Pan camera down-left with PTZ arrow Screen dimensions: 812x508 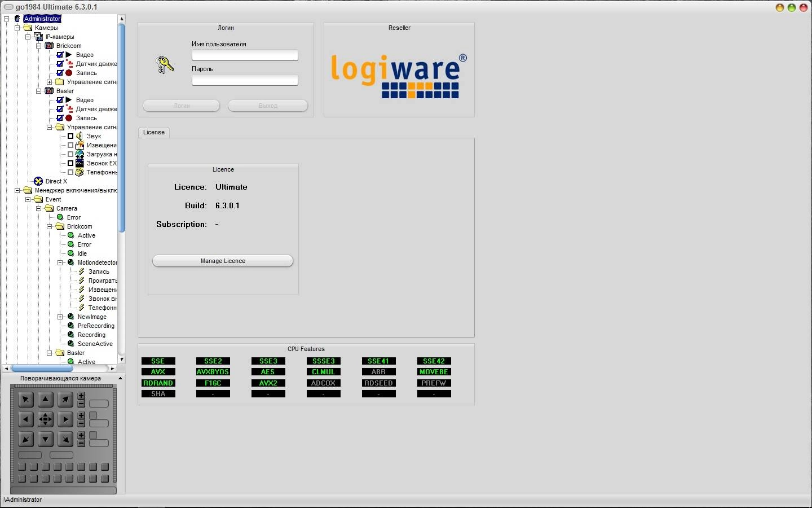[x=26, y=439]
